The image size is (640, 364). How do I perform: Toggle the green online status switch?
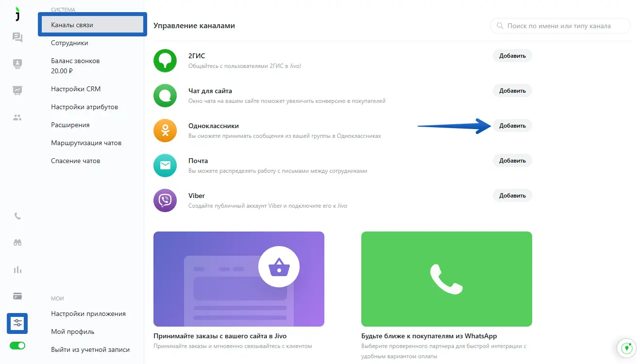(x=17, y=346)
